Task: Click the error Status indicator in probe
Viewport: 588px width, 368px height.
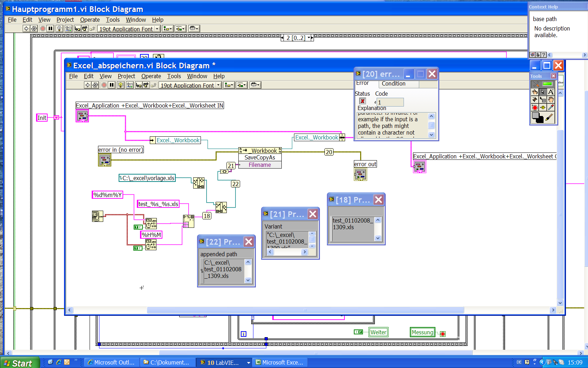Action: point(363,101)
